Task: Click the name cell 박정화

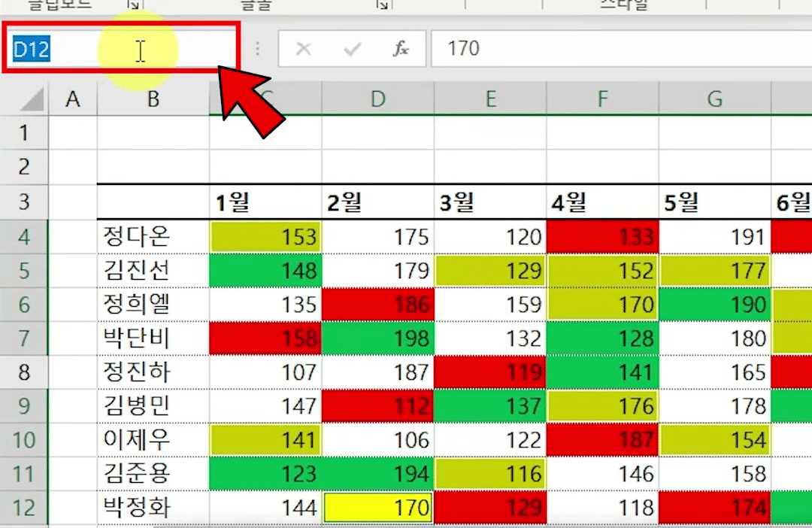Action: pos(153,508)
